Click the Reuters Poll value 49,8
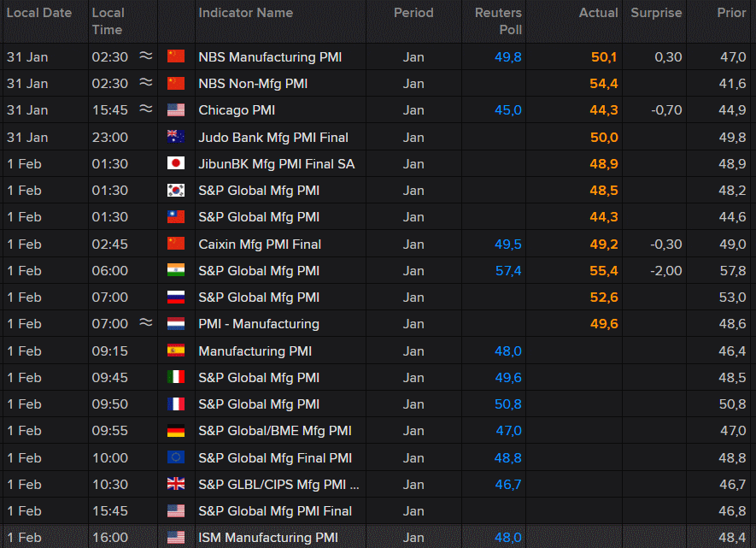 pyautogui.click(x=508, y=57)
